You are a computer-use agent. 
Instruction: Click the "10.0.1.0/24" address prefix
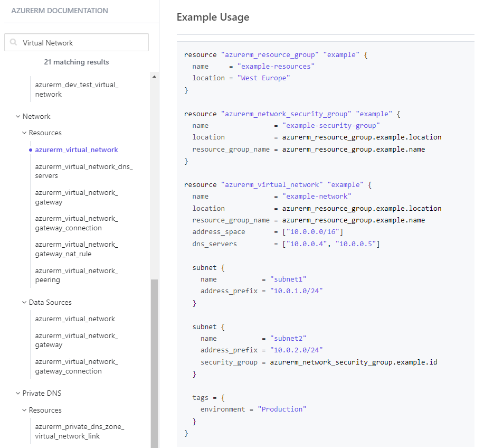296,291
